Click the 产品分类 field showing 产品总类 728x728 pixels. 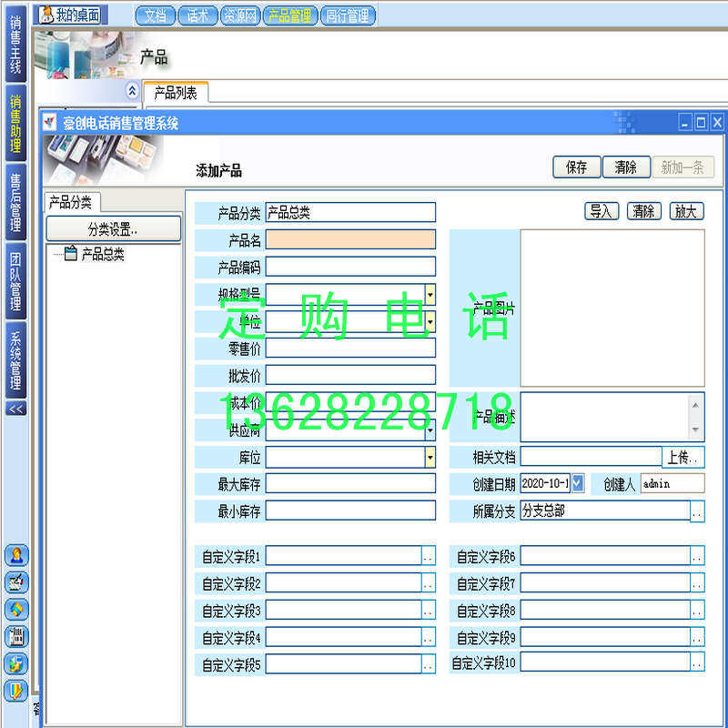point(350,213)
